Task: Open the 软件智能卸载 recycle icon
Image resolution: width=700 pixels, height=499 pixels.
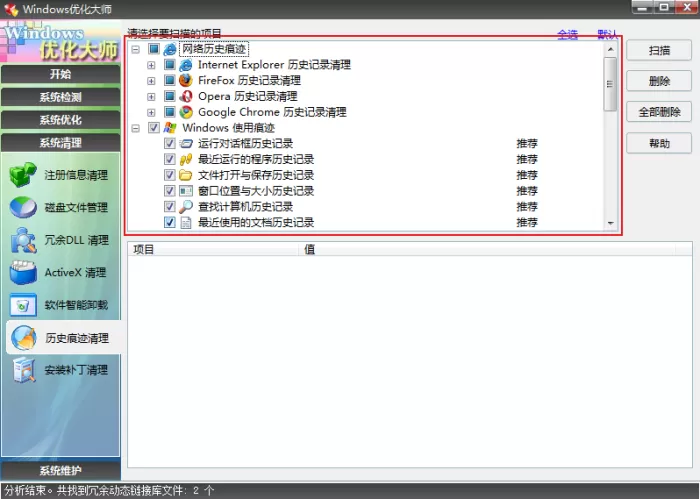Action: tap(23, 305)
